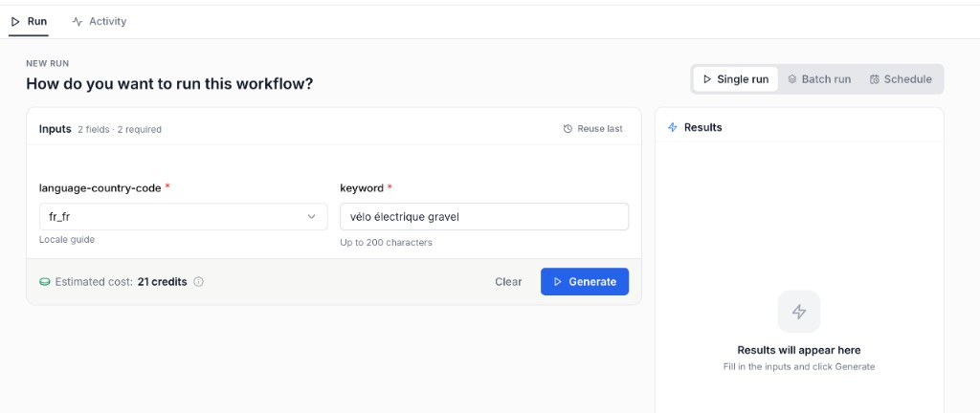Click the NEW RUN label
980x413 pixels.
(48, 64)
